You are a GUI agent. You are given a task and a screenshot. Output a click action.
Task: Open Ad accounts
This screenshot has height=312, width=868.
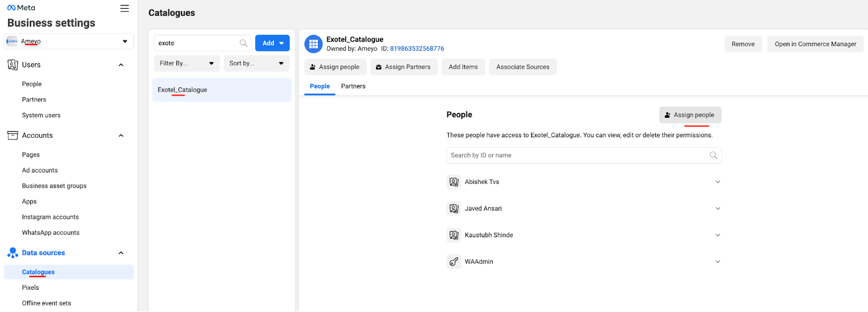40,170
